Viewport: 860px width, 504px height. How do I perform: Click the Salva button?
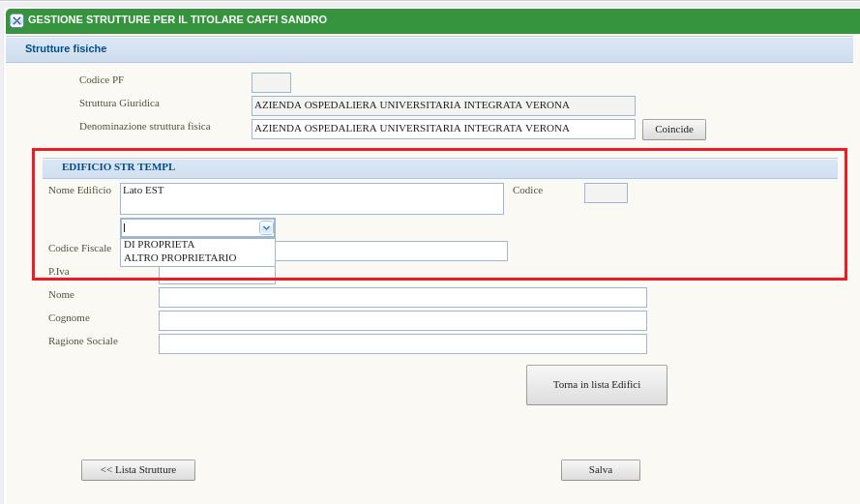(x=600, y=470)
